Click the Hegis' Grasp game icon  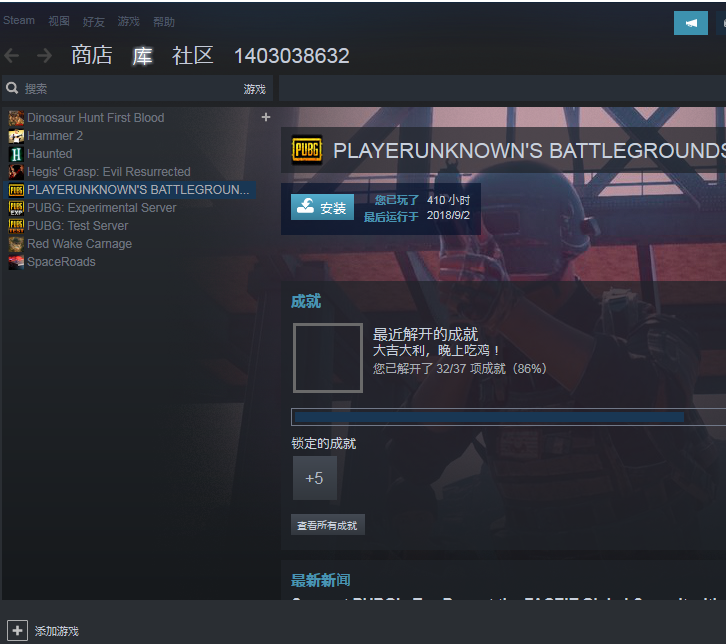coord(16,172)
